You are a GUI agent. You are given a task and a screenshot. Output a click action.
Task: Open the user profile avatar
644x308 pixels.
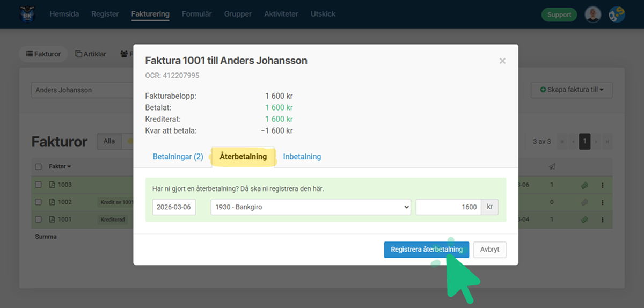click(x=592, y=14)
